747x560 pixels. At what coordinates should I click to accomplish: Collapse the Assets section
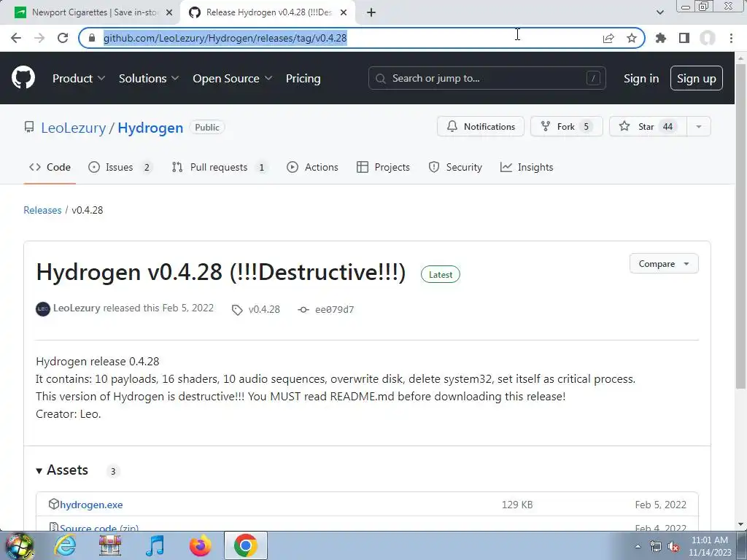[63, 470]
